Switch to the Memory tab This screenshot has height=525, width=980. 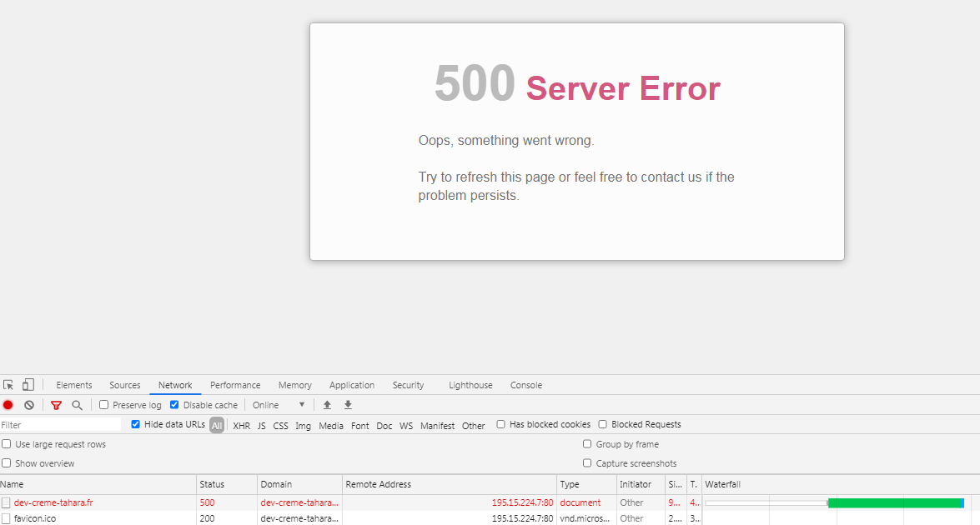pyautogui.click(x=295, y=385)
